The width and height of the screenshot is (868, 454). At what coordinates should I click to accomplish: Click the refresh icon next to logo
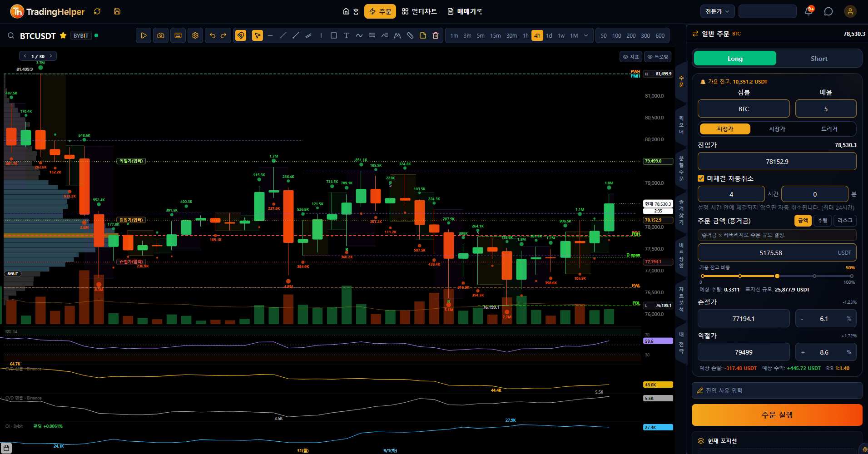pyautogui.click(x=97, y=11)
